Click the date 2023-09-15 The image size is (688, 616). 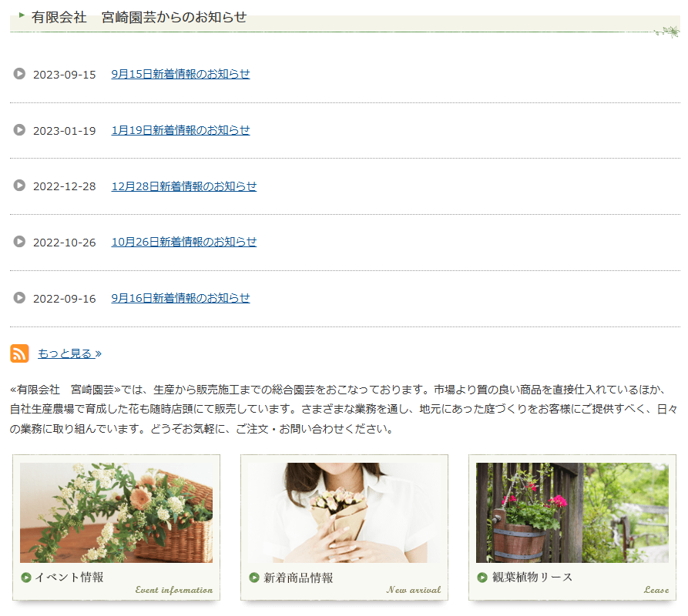point(65,75)
